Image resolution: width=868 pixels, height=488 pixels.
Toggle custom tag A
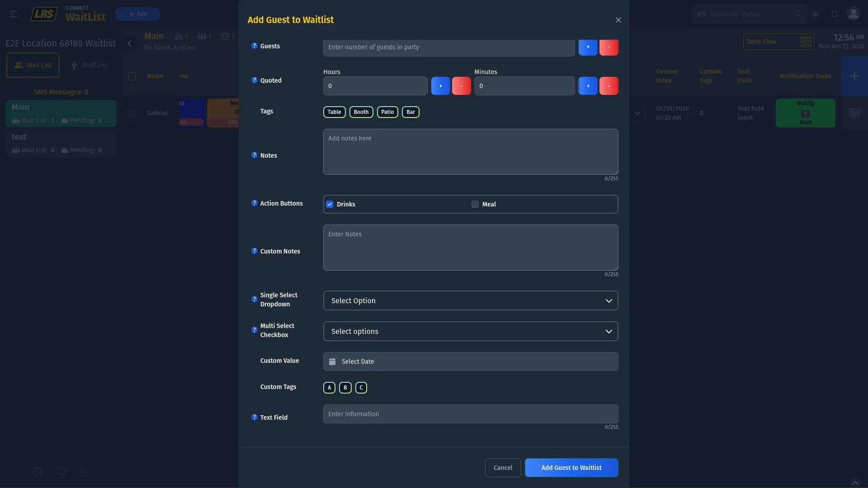(329, 388)
